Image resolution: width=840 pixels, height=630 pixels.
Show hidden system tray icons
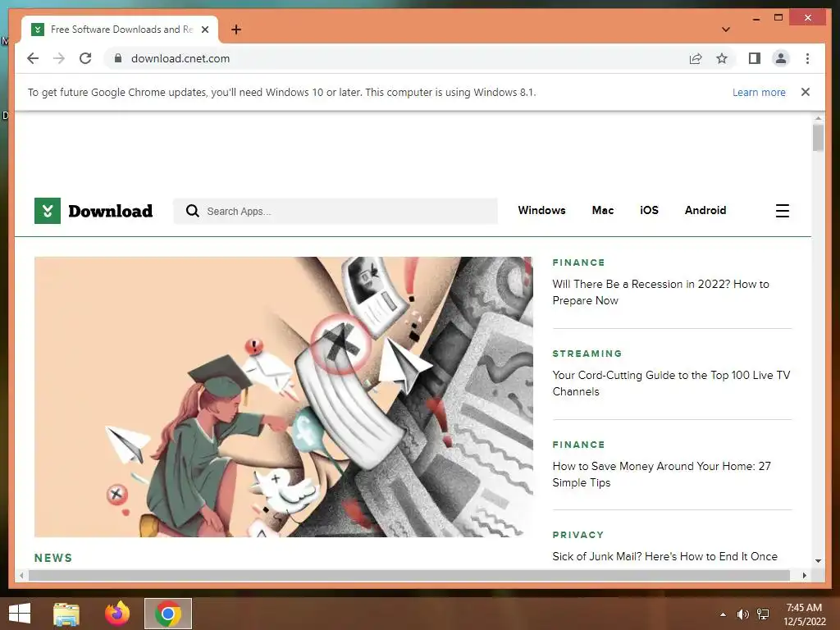pyautogui.click(x=723, y=614)
